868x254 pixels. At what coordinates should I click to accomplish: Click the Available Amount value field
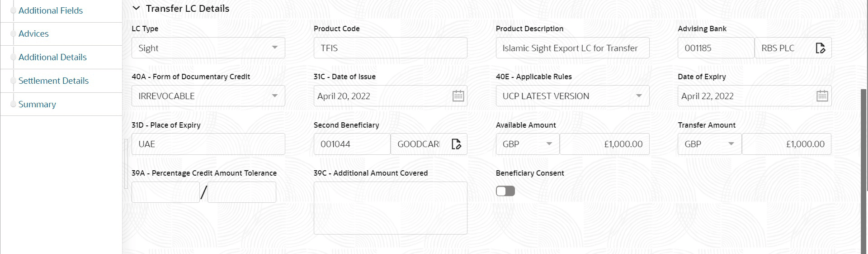pyautogui.click(x=604, y=144)
